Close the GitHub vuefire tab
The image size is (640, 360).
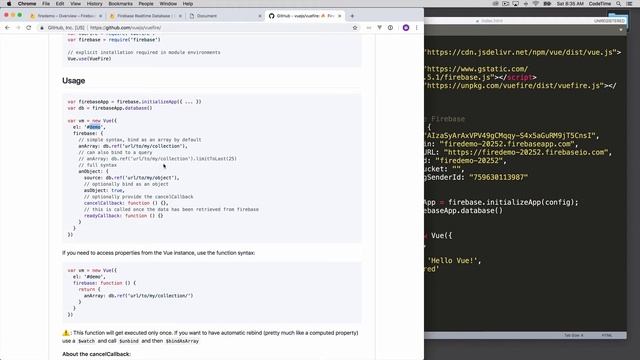point(340,16)
